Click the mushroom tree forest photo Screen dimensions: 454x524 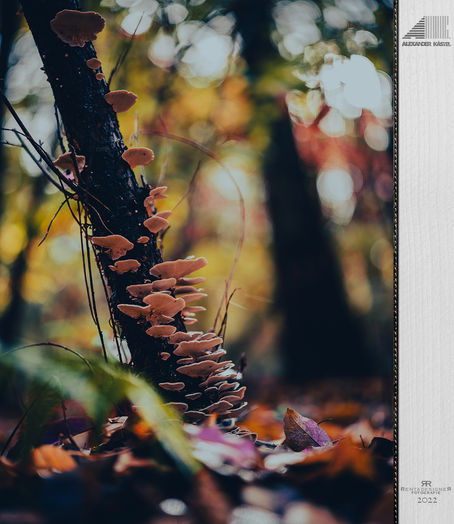coord(197,262)
